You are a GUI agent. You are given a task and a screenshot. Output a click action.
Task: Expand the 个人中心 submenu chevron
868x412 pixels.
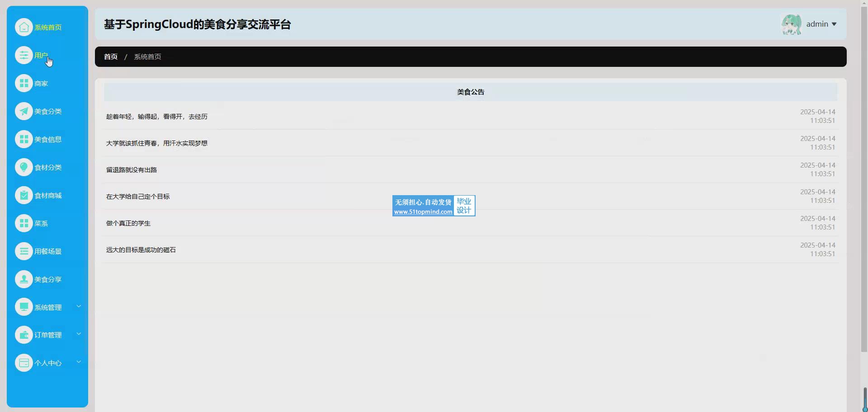click(79, 362)
